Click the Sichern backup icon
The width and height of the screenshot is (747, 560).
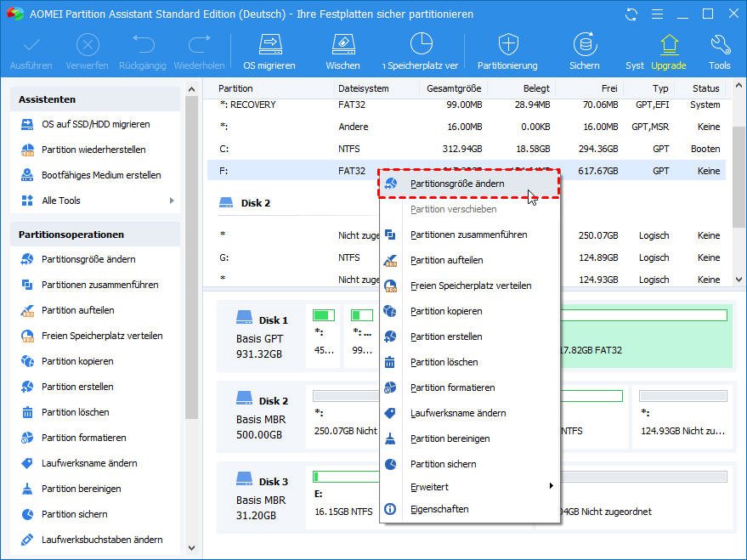coord(585,45)
